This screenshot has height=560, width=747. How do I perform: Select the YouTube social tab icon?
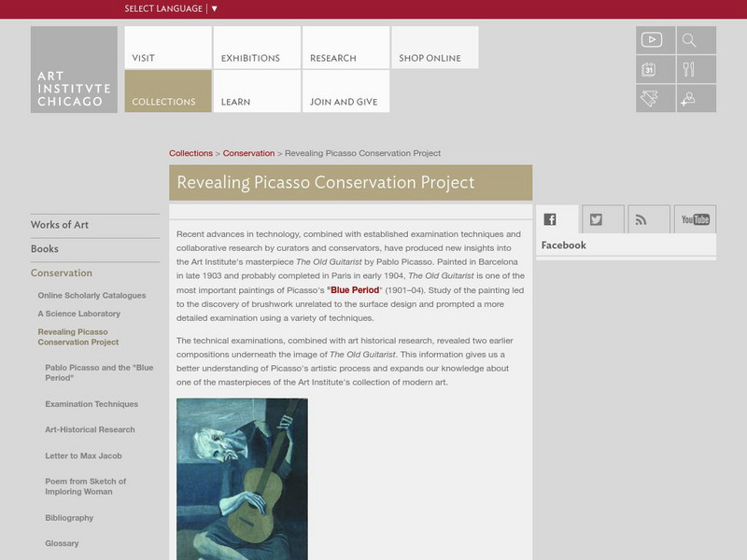[695, 219]
